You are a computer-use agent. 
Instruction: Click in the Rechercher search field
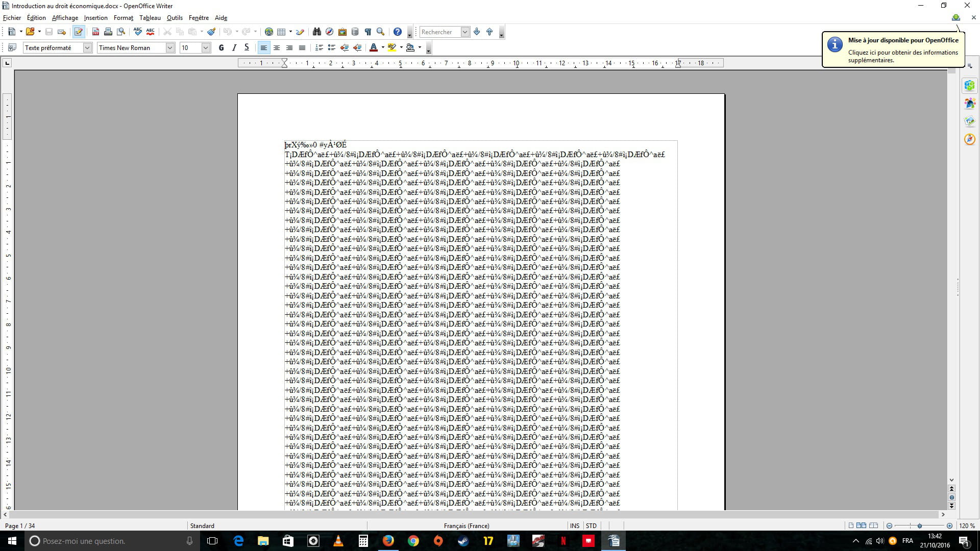coord(439,32)
